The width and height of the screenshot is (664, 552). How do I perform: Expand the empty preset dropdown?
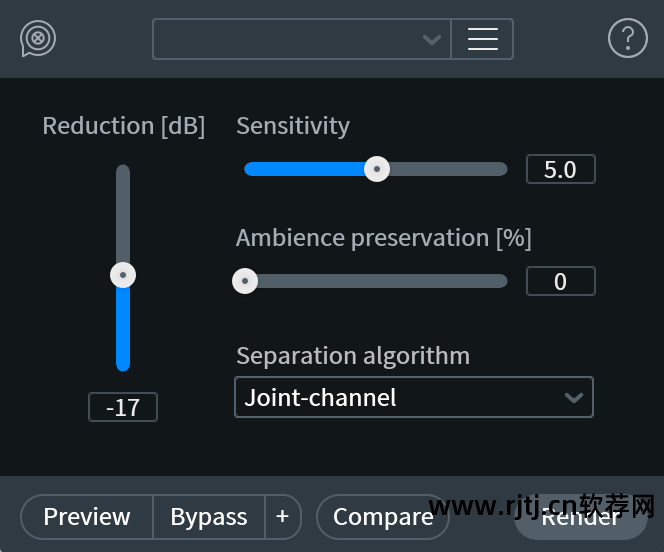pyautogui.click(x=302, y=39)
